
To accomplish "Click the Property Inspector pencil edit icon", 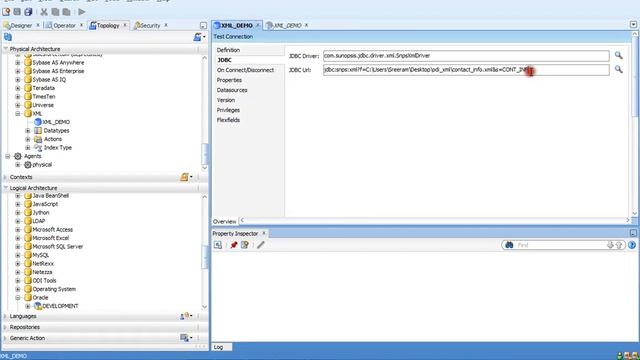I will click(260, 245).
